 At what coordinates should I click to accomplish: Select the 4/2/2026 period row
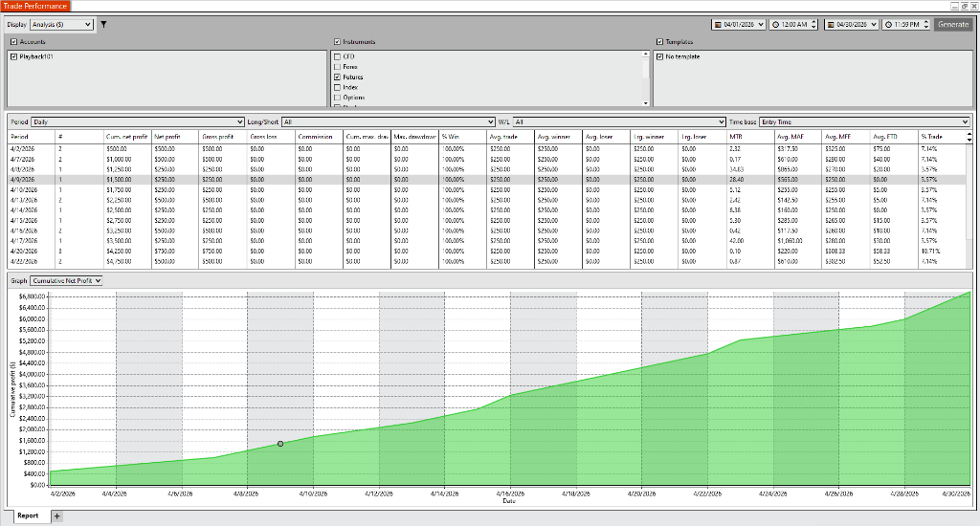(487, 149)
